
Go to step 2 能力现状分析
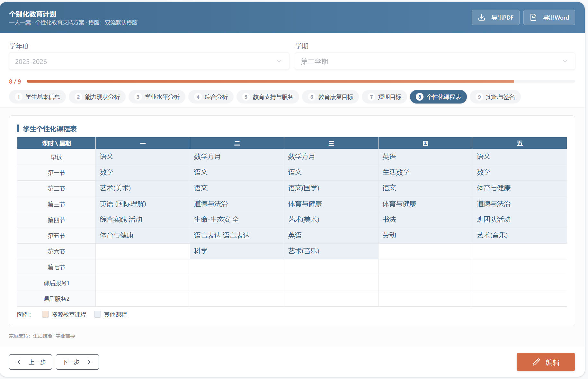(x=97, y=97)
